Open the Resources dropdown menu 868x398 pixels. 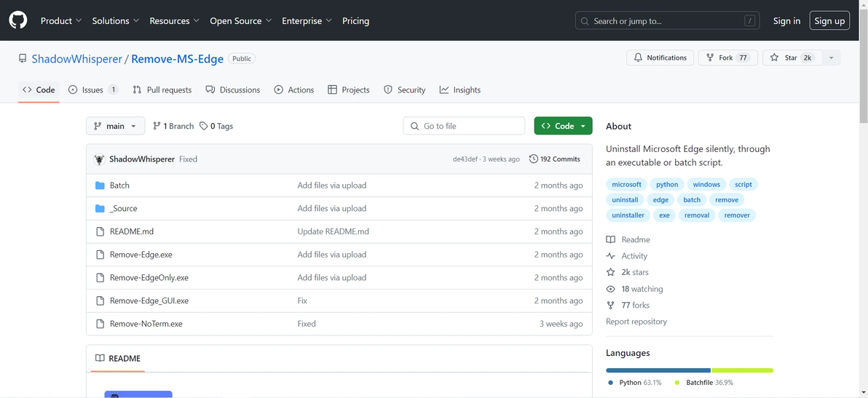tap(174, 21)
